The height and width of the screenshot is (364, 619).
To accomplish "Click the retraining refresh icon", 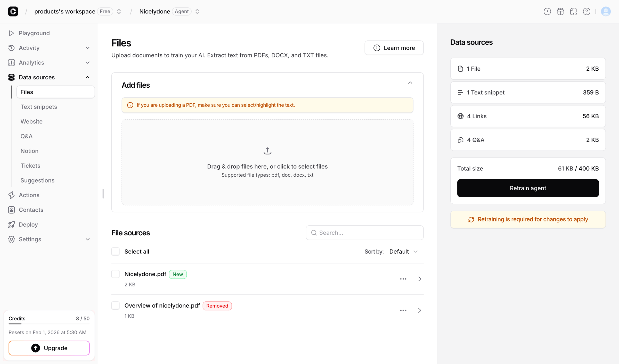I will click(471, 219).
